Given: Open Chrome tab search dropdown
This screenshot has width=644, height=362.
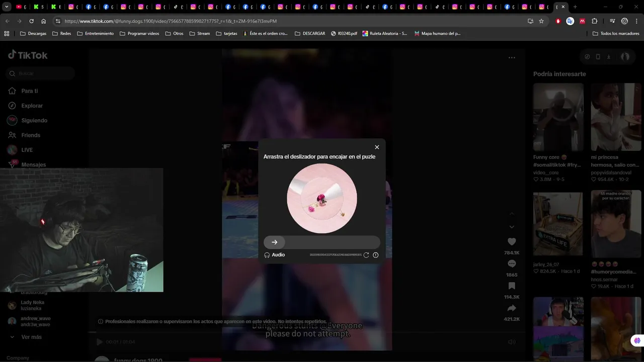Looking at the screenshot, I should tap(7, 7).
